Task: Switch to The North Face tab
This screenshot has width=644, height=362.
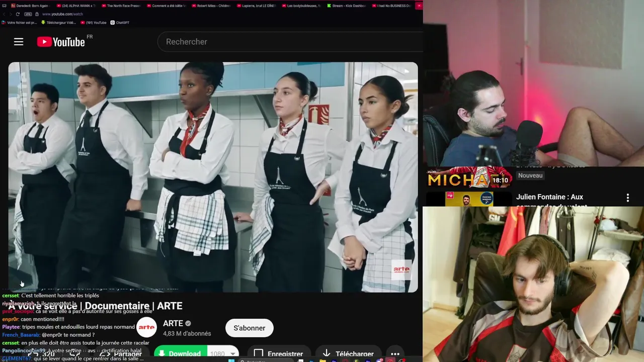Action: click(x=122, y=6)
